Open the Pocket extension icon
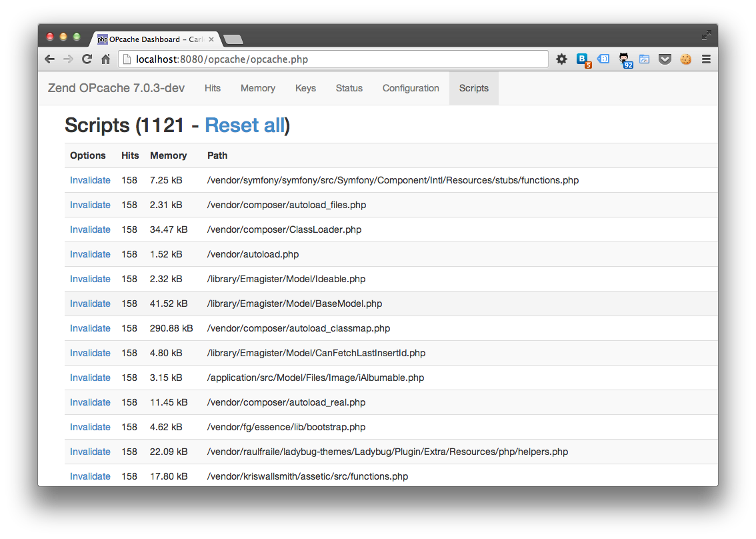Image resolution: width=756 pixels, height=539 pixels. point(665,59)
